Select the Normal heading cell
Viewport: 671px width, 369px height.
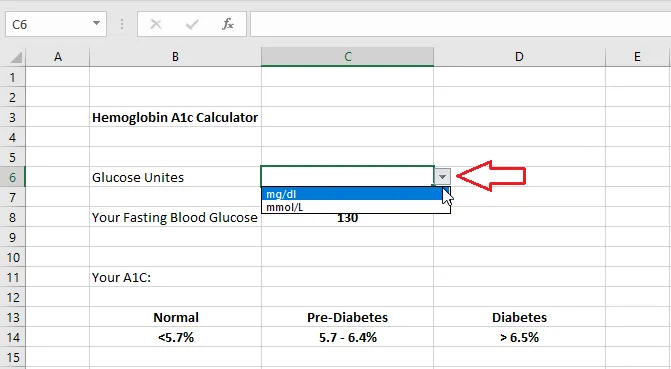click(x=175, y=318)
